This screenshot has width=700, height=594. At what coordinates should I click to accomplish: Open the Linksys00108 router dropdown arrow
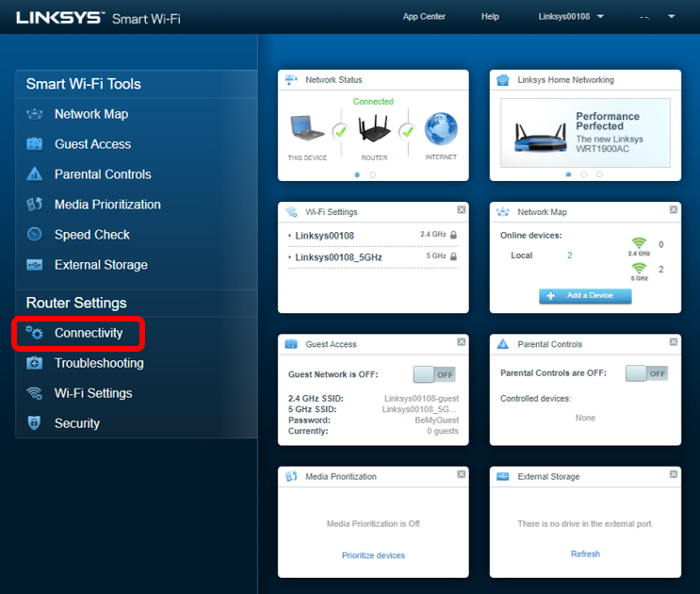600,17
